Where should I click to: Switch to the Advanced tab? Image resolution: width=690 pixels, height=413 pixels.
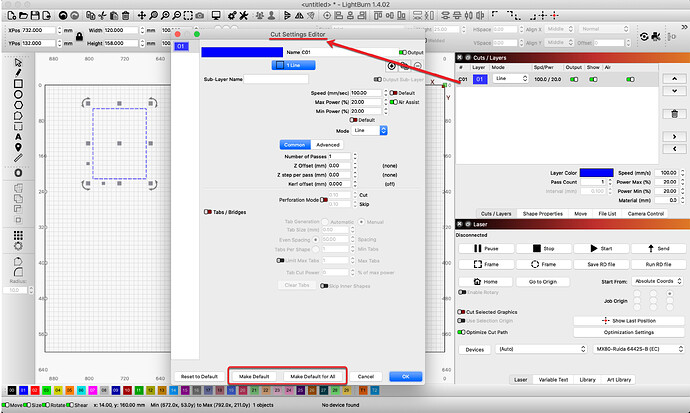click(327, 145)
